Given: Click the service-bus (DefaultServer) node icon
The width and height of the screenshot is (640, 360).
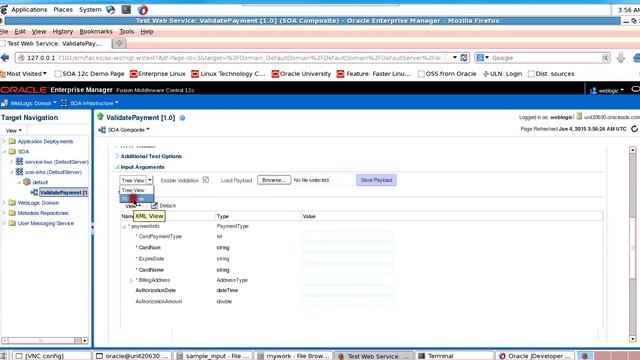Looking at the screenshot, I should click(19, 162).
